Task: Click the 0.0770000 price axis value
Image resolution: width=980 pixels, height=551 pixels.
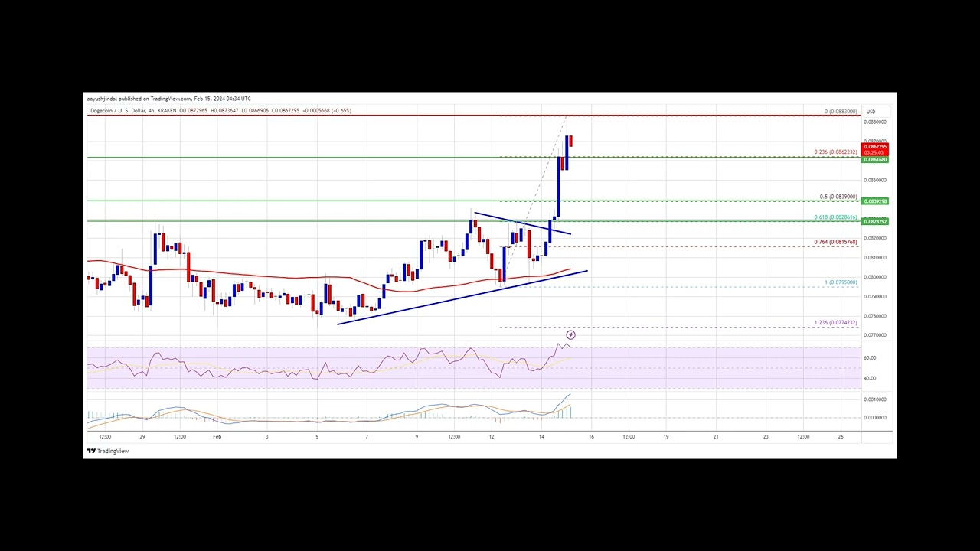Action: [876, 335]
